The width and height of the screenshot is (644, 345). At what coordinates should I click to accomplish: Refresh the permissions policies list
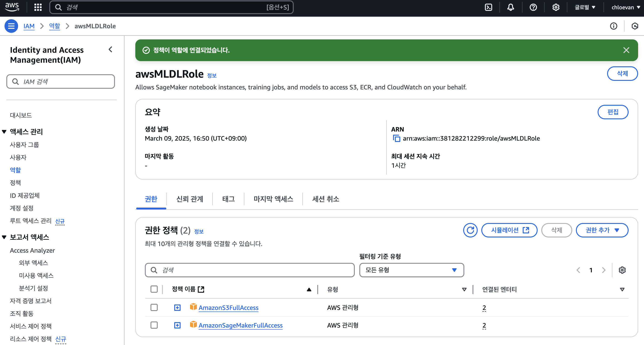[x=470, y=230]
